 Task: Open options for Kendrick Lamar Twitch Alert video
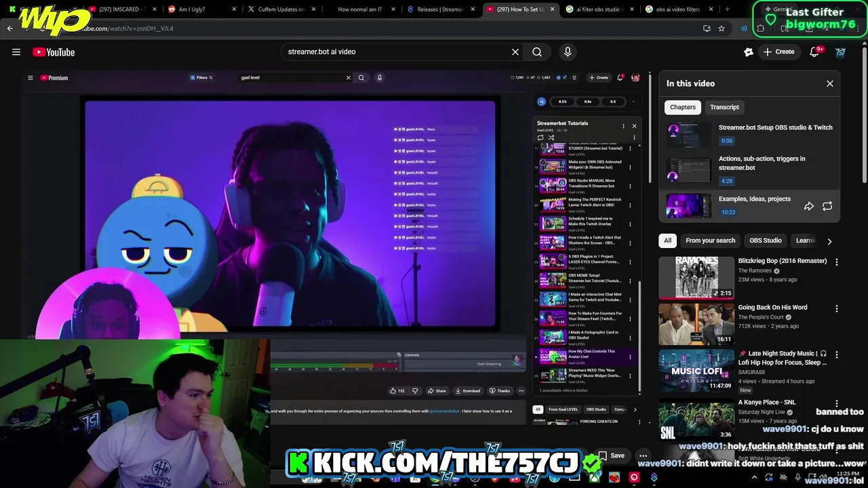(630, 204)
